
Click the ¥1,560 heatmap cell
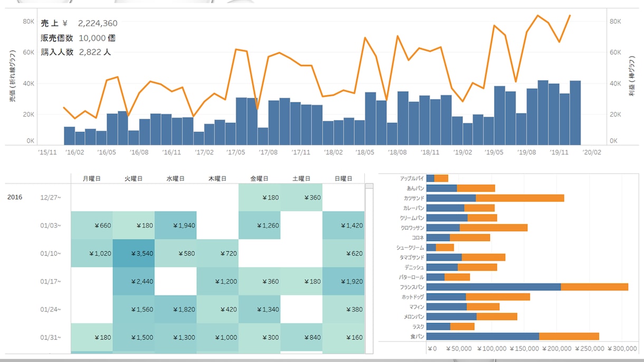[x=134, y=309]
